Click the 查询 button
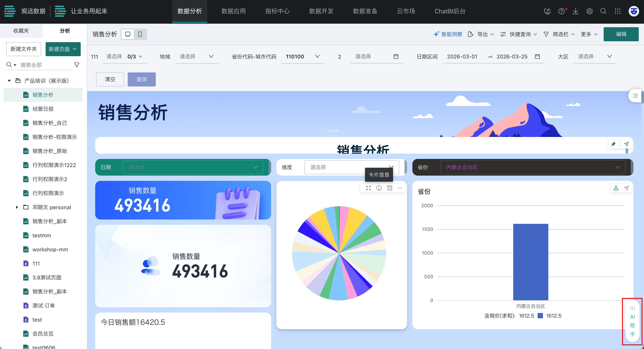 [141, 79]
